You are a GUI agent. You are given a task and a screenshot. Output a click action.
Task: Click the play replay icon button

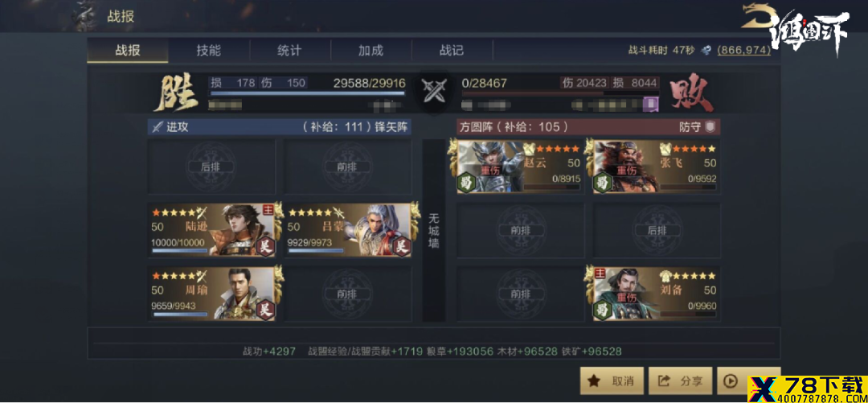click(x=731, y=380)
